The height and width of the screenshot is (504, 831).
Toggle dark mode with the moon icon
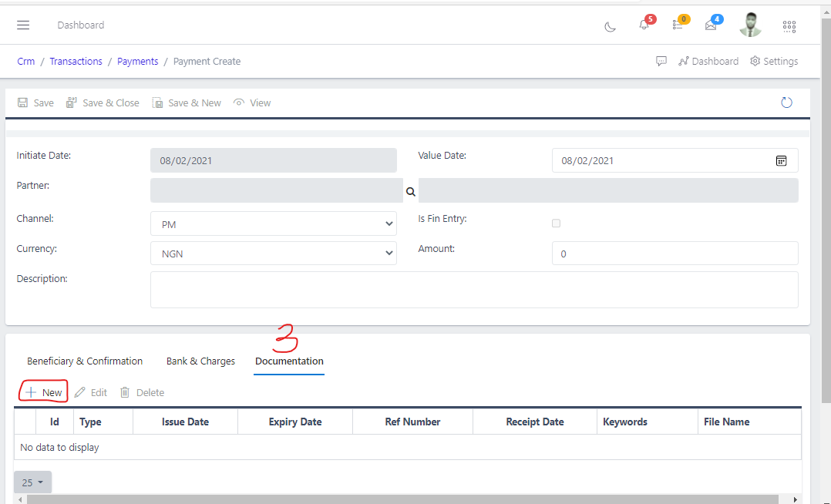[610, 26]
